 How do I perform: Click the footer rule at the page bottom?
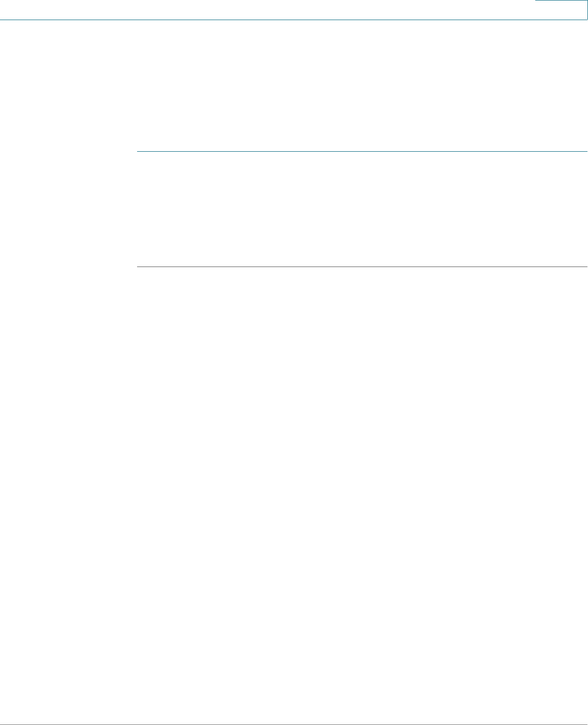point(294,724)
